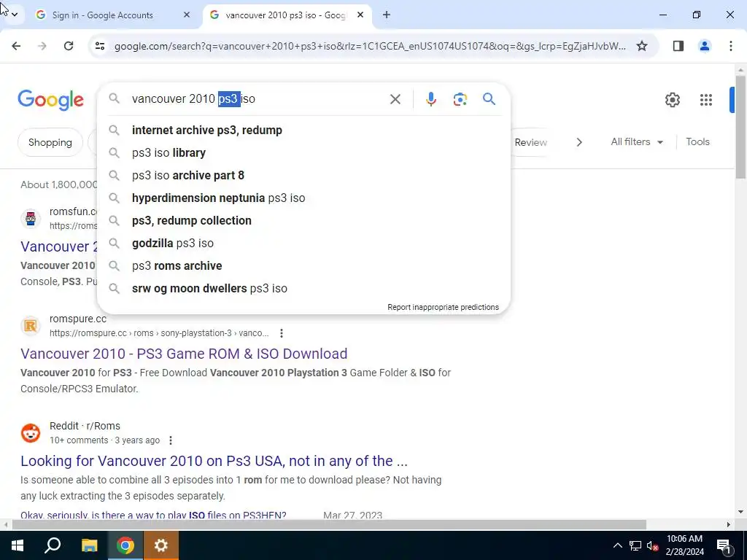Click the horizontal scrollbar thumb
Screen dimensions: 747x560
pos(329,525)
